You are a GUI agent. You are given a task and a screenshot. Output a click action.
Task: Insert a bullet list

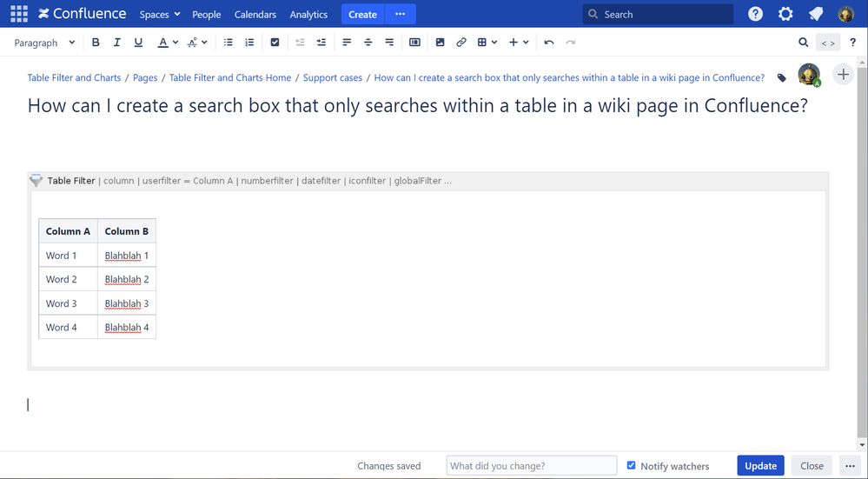228,42
